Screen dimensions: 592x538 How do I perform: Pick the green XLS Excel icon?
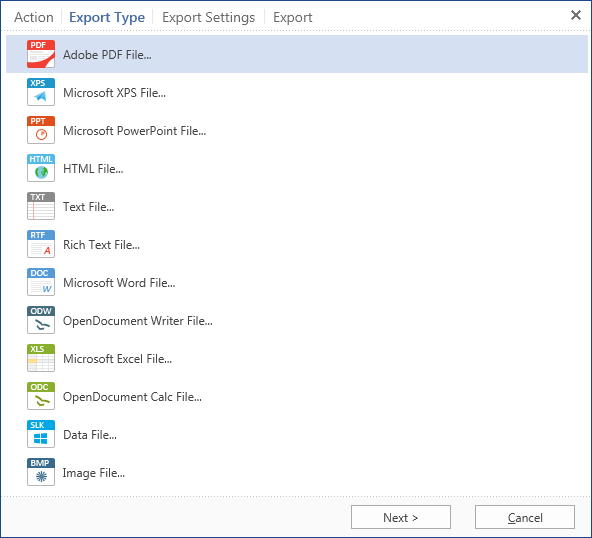click(x=41, y=358)
